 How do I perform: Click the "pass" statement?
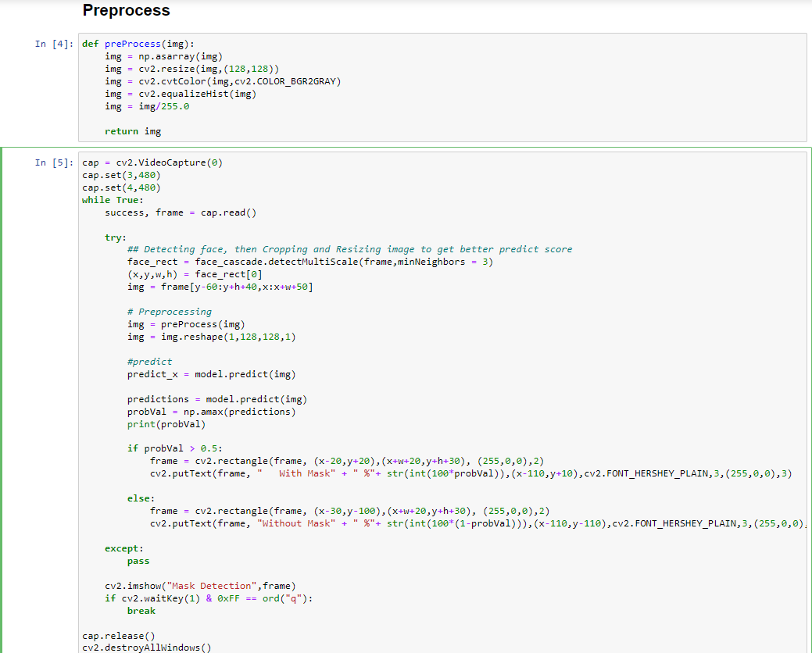pyautogui.click(x=138, y=561)
